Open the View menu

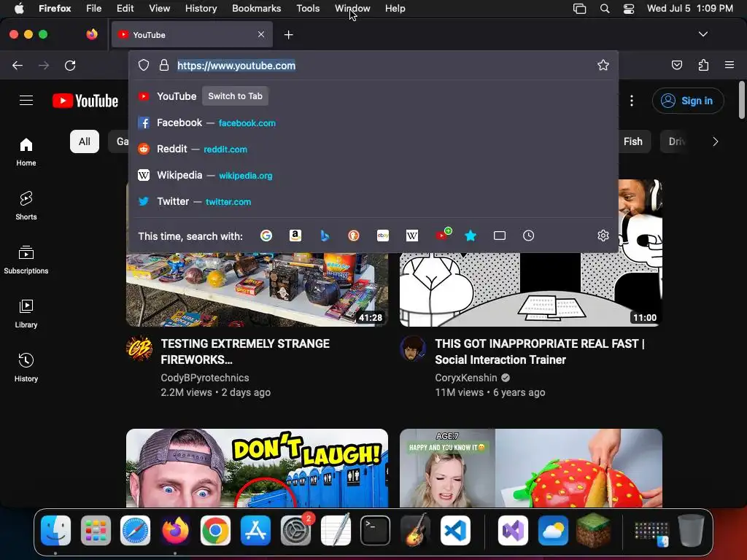[x=159, y=9]
